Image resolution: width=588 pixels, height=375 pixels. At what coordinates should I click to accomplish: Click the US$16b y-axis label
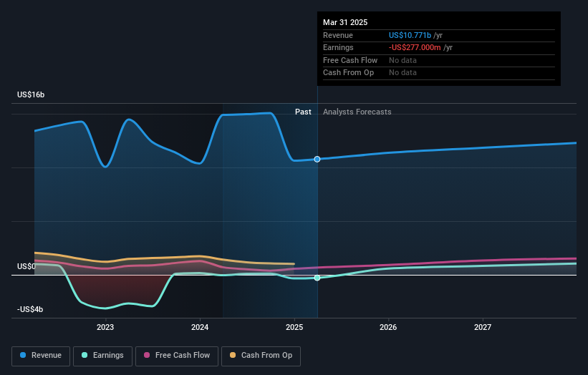coord(31,94)
